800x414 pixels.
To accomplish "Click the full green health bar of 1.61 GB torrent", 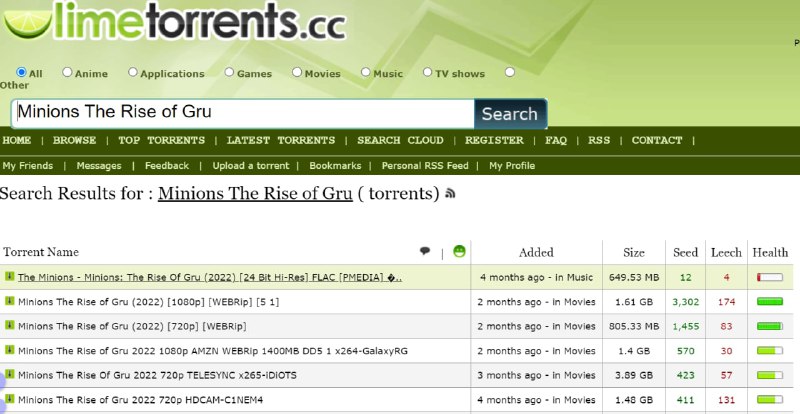I will (770, 302).
